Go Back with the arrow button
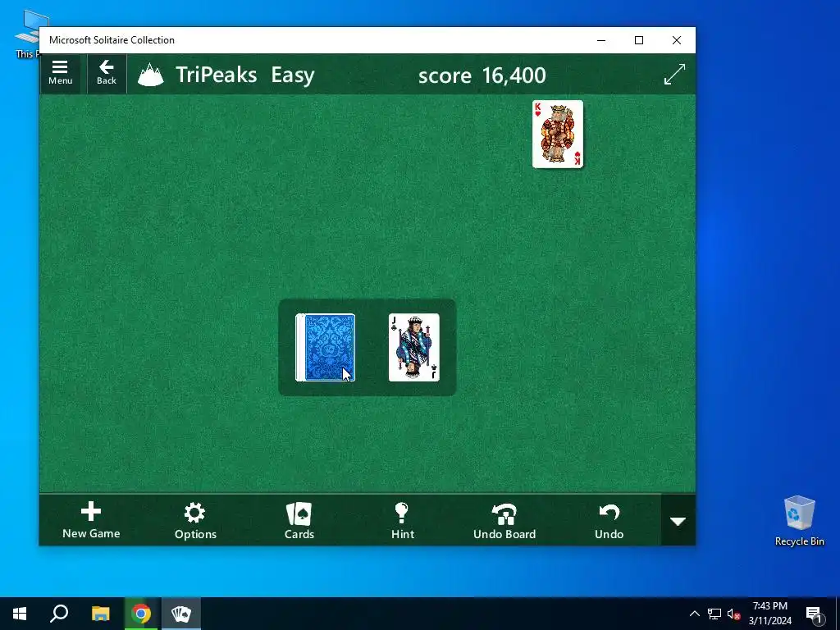Screen dimensions: 840x630 coord(106,73)
